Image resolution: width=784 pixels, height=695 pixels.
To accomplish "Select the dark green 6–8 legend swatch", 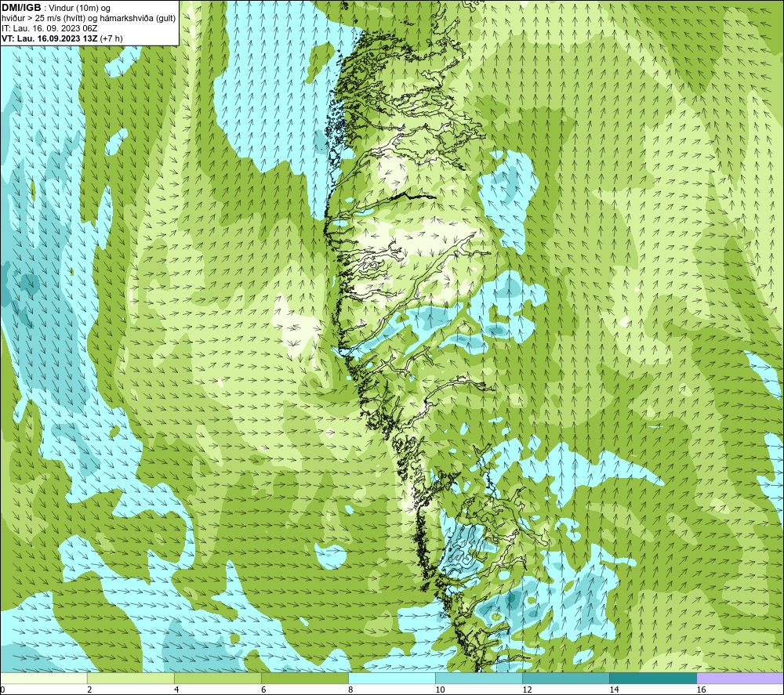I will click(304, 678).
